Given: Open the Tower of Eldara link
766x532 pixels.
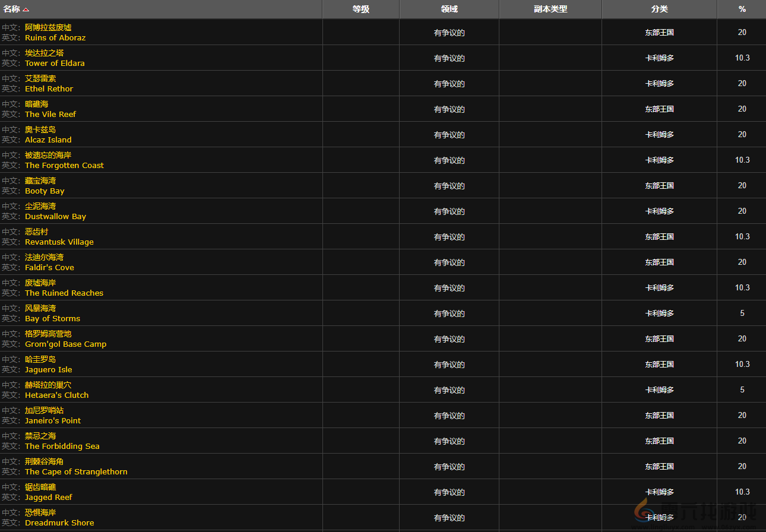Looking at the screenshot, I should coord(55,64).
